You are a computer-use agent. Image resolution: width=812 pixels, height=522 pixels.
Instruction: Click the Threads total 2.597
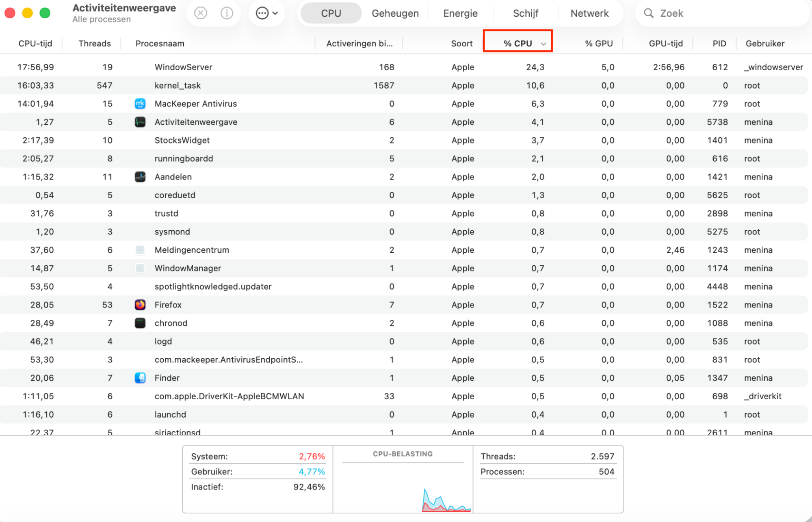602,456
